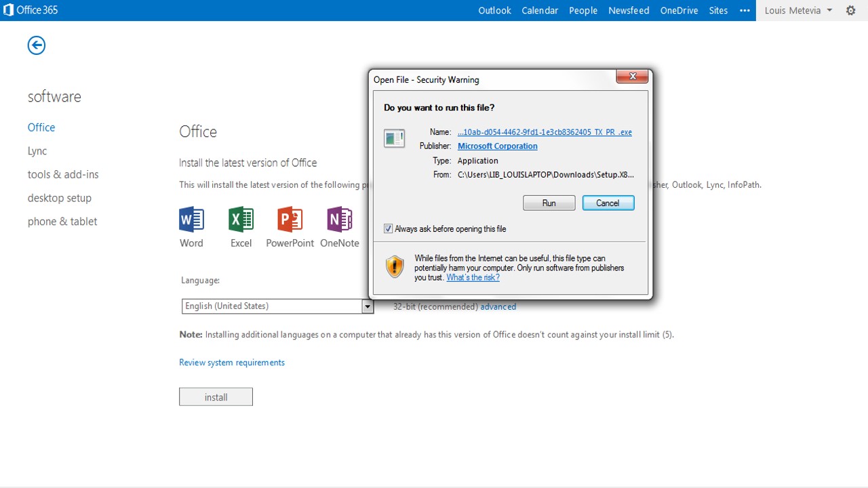Click the OneNote application icon

coord(340,220)
